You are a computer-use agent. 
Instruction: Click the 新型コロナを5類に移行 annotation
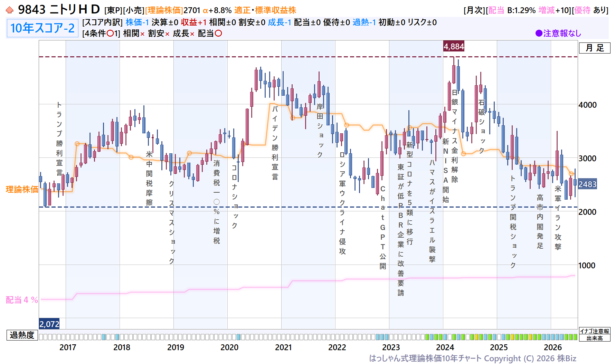pyautogui.click(x=410, y=193)
